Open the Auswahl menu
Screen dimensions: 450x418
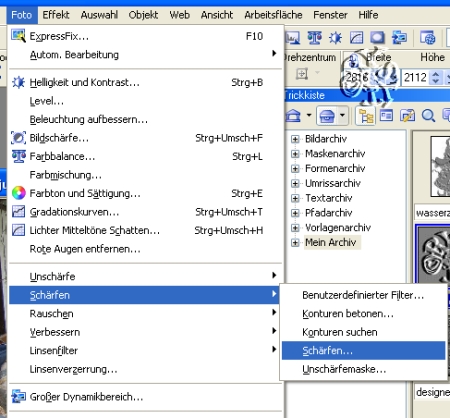pyautogui.click(x=99, y=15)
